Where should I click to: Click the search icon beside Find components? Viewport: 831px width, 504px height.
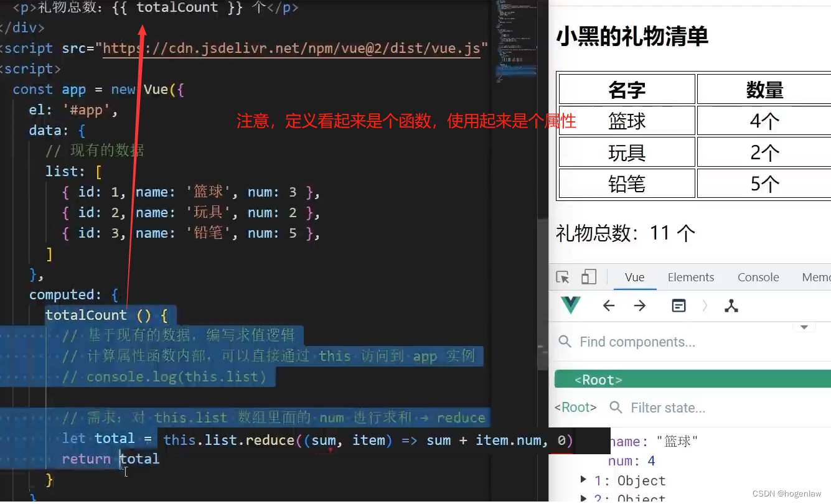[x=565, y=342]
